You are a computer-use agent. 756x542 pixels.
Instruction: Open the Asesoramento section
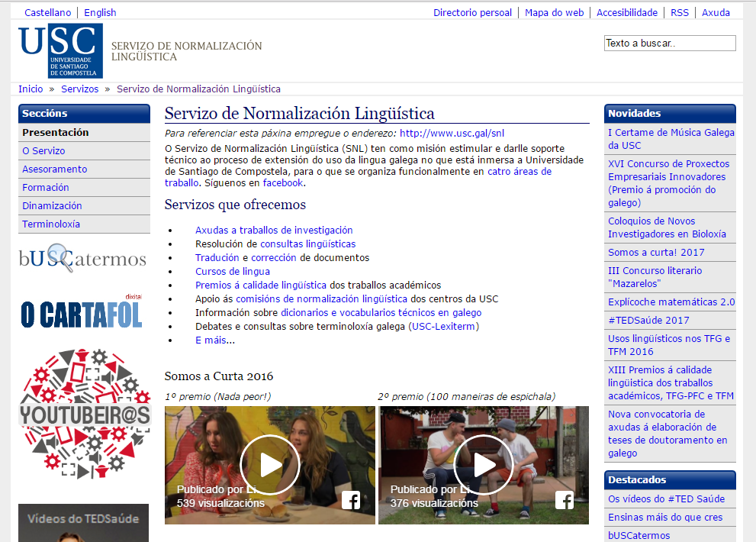coord(55,169)
